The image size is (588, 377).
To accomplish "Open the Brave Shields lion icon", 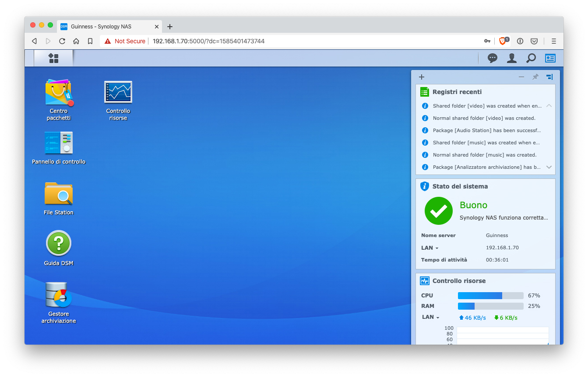I will 503,41.
